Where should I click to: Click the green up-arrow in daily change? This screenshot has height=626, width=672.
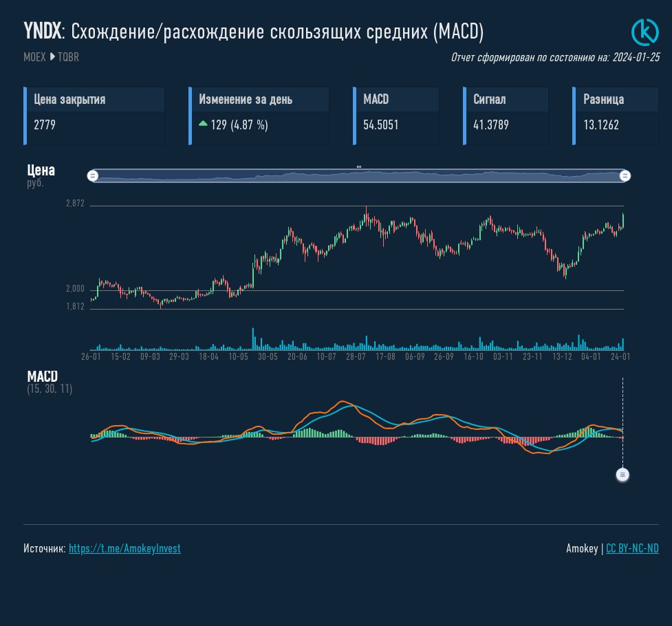tap(203, 124)
